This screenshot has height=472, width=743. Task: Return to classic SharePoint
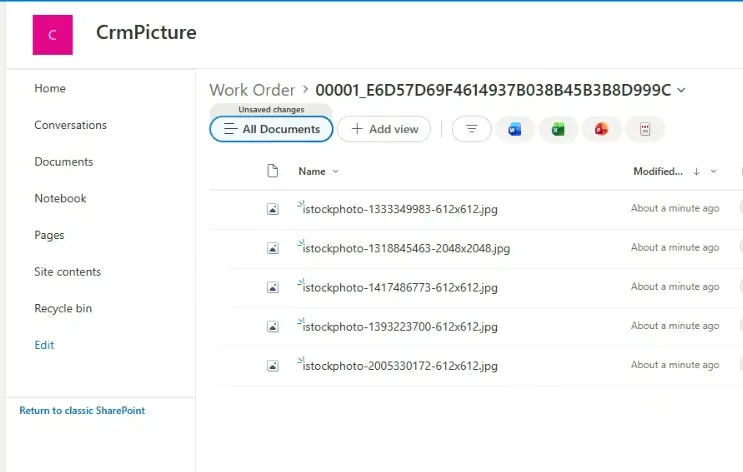click(82, 411)
